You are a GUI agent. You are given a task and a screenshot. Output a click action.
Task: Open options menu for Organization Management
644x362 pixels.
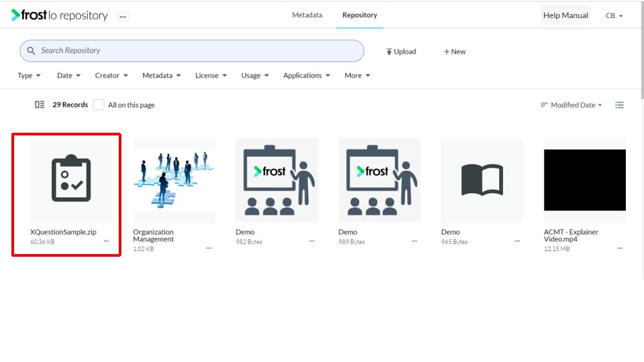[209, 248]
